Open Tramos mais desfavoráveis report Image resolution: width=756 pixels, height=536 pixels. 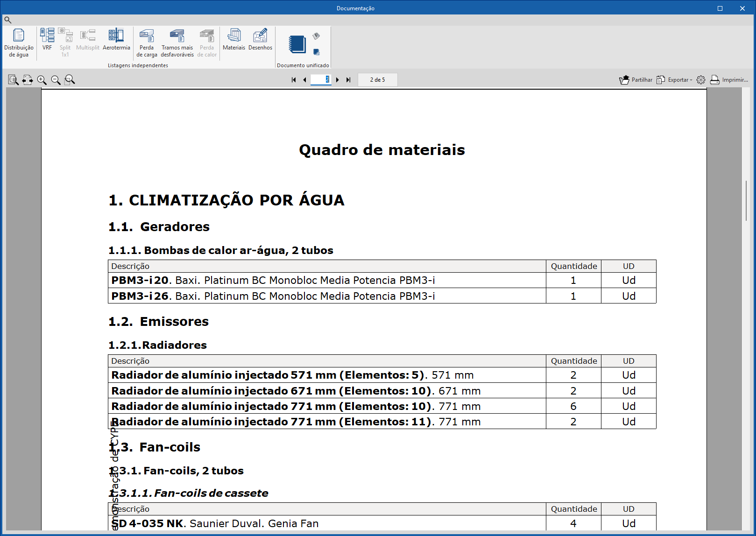pyautogui.click(x=177, y=43)
